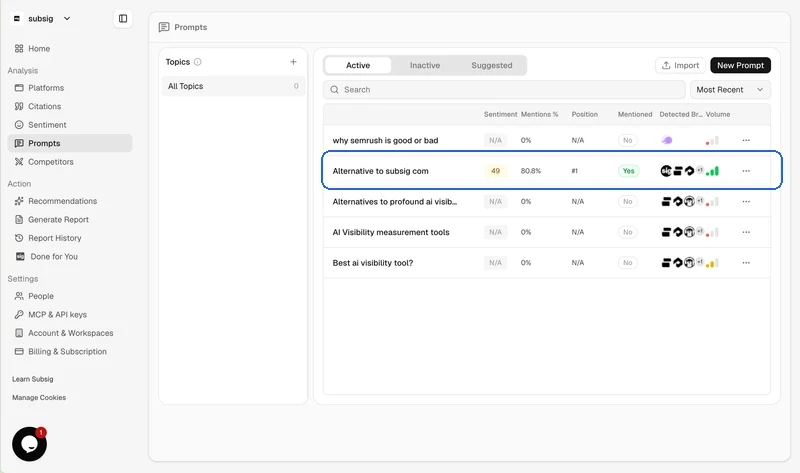The width and height of the screenshot is (800, 473).
Task: Collapse the sidebar panel icon
Action: [123, 18]
